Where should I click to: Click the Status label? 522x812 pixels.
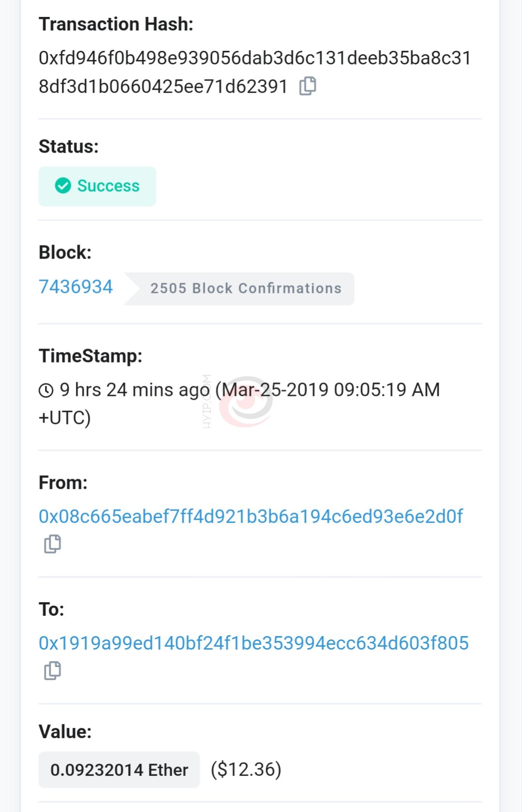(69, 146)
